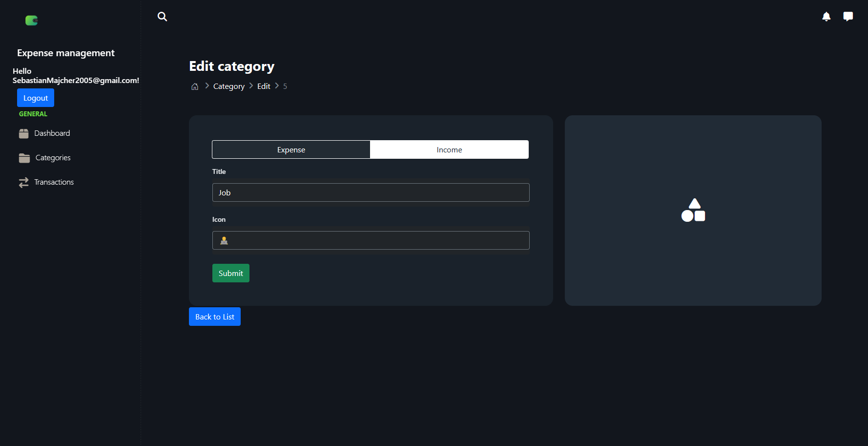
Task: Open the Category breadcrumb link
Action: tap(228, 86)
